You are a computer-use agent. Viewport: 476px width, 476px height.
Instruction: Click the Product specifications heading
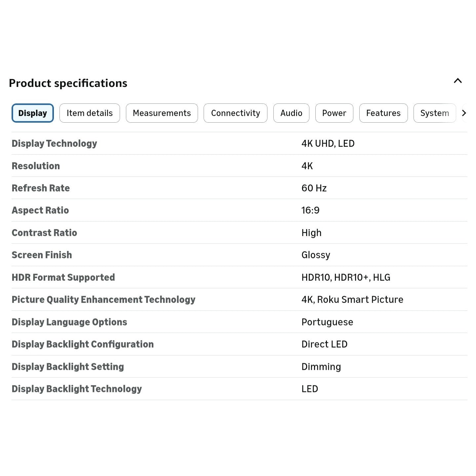68,83
